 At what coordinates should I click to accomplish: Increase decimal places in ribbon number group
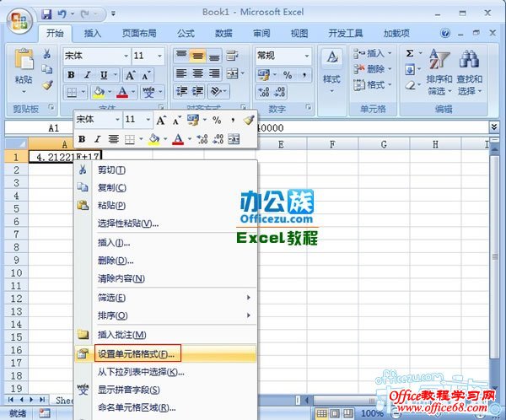click(x=264, y=92)
